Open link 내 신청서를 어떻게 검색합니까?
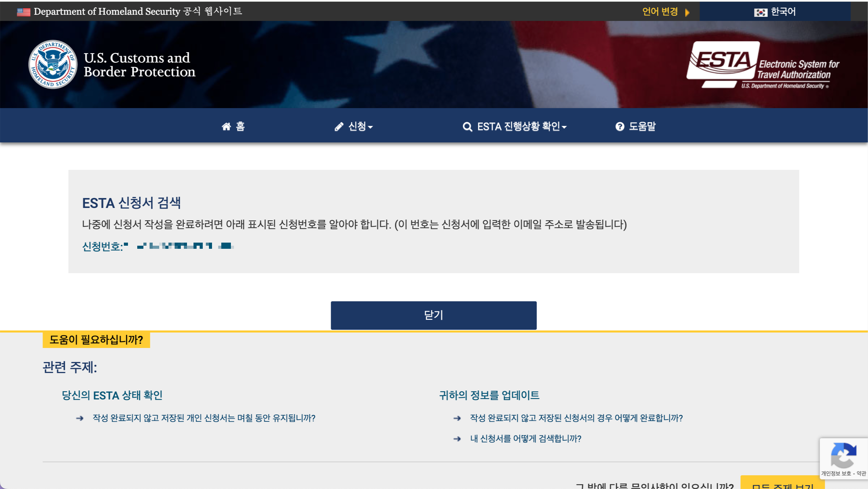The height and width of the screenshot is (489, 868). tap(525, 439)
